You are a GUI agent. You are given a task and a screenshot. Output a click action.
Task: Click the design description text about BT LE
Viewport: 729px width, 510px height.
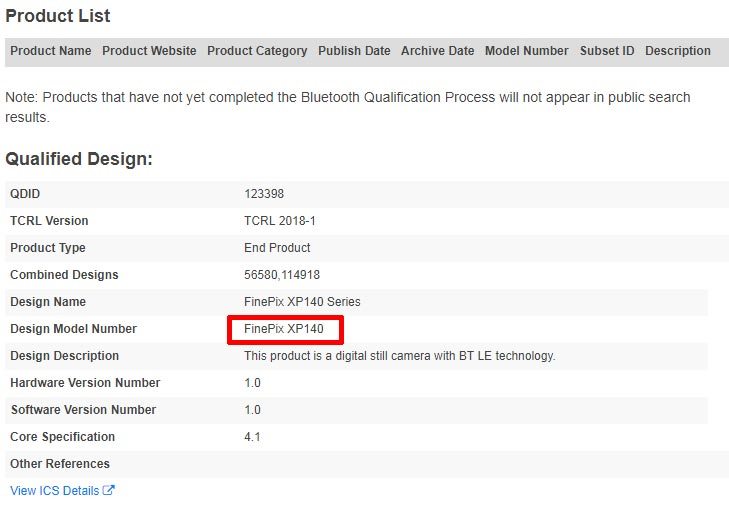(399, 356)
